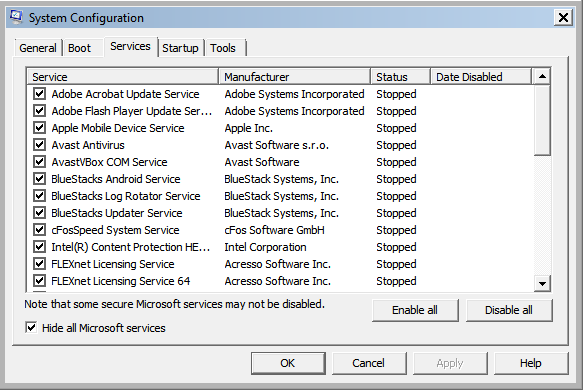Sort by the Date Disabled column header
Viewport: 583px width, 390px height.
click(481, 77)
